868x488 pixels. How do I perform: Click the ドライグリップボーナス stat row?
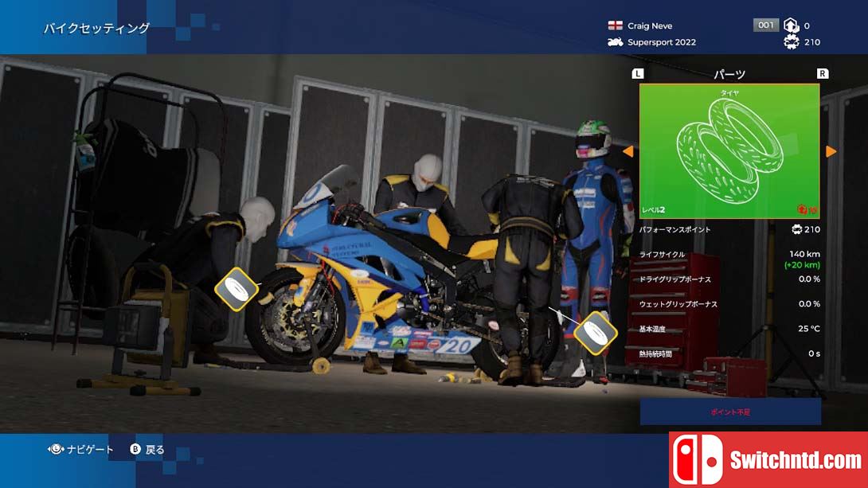pos(729,279)
